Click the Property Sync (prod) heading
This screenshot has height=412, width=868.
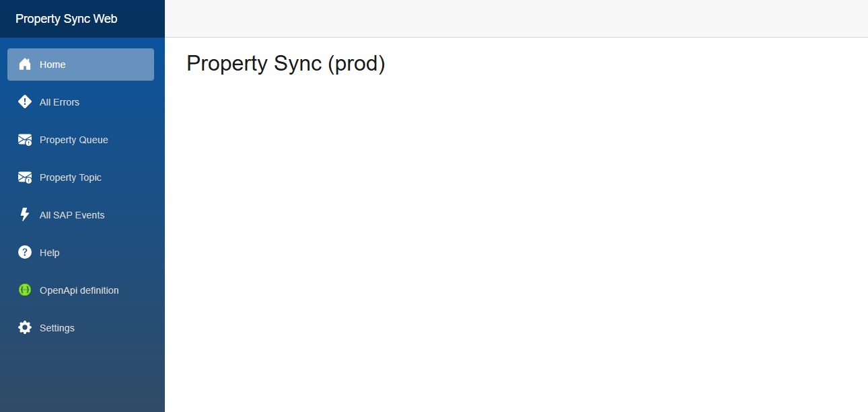285,64
